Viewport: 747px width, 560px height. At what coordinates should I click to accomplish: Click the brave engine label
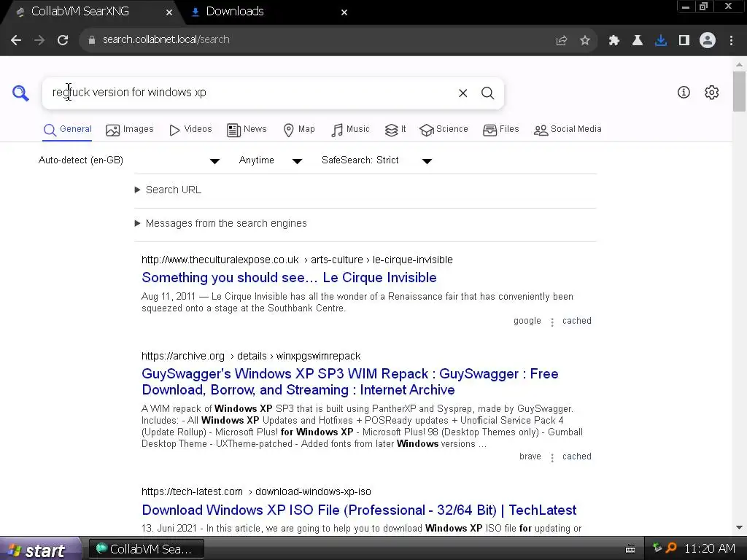pos(530,456)
